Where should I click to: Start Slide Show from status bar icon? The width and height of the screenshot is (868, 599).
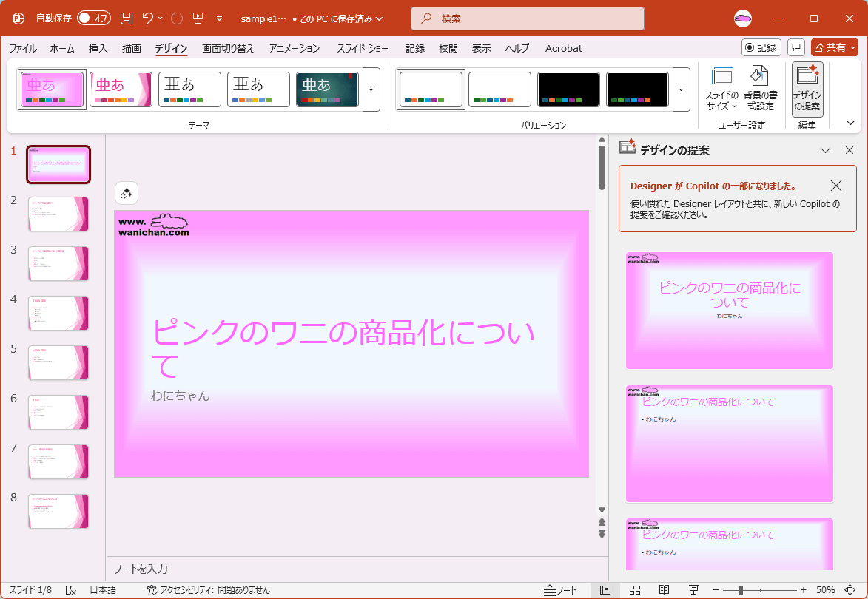tap(693, 590)
